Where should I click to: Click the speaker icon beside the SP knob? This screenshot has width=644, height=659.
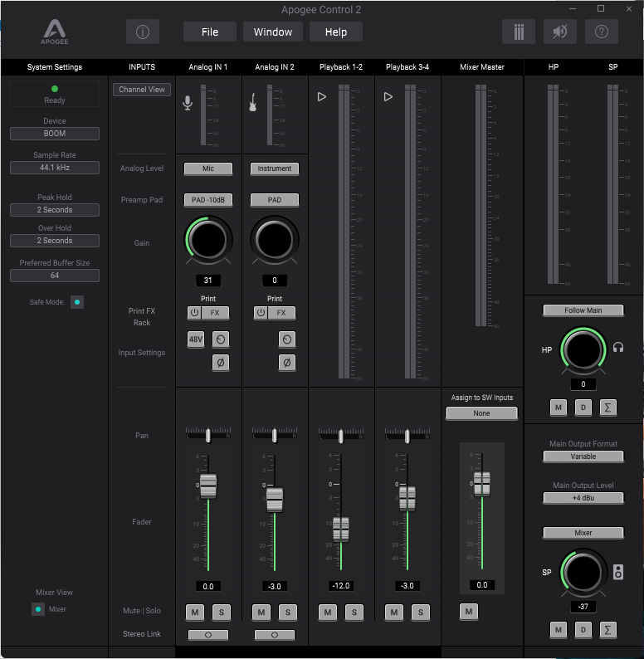[617, 572]
